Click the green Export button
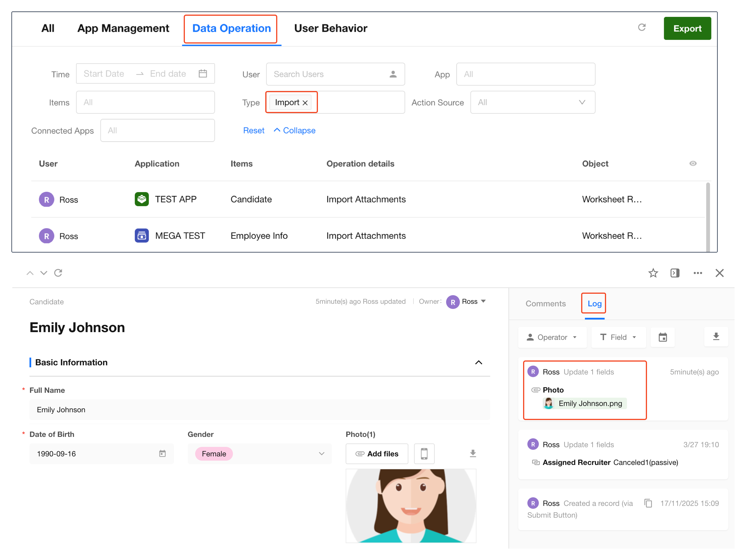The width and height of the screenshot is (746, 560). coord(687,28)
